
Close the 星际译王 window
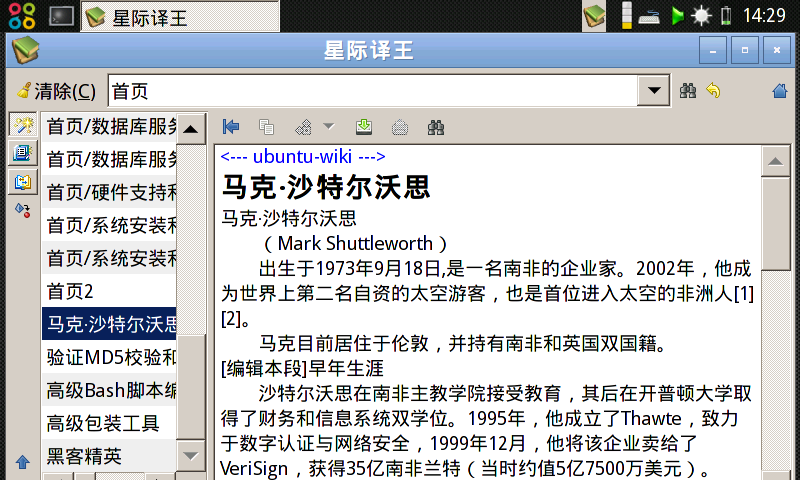(777, 50)
